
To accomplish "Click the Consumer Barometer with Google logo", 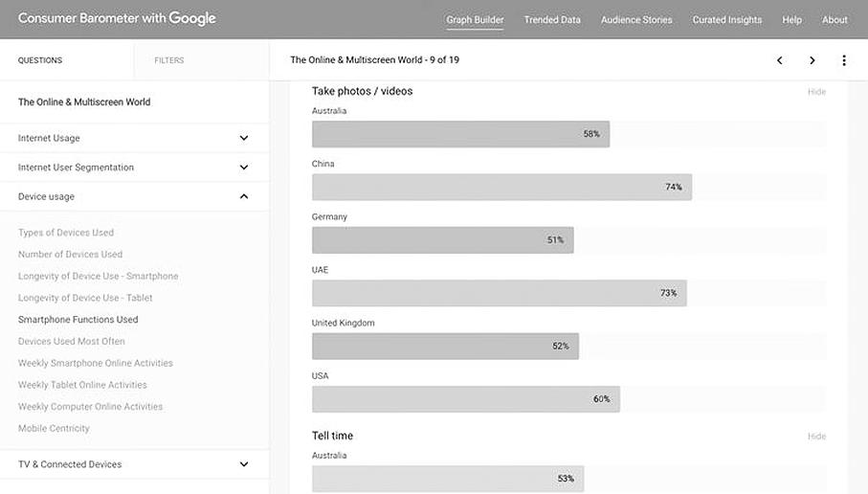I will [x=117, y=19].
